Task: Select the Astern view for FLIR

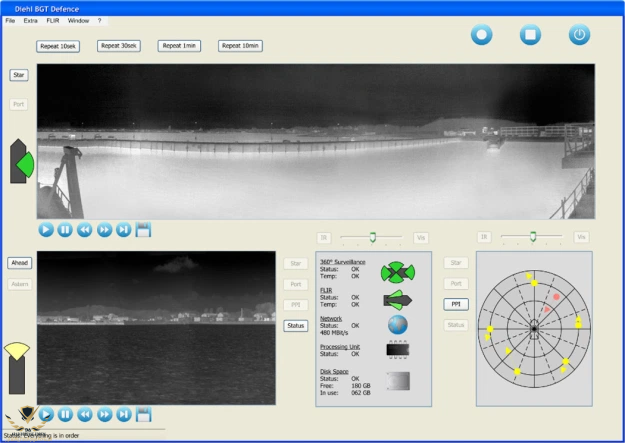Action: [20, 284]
